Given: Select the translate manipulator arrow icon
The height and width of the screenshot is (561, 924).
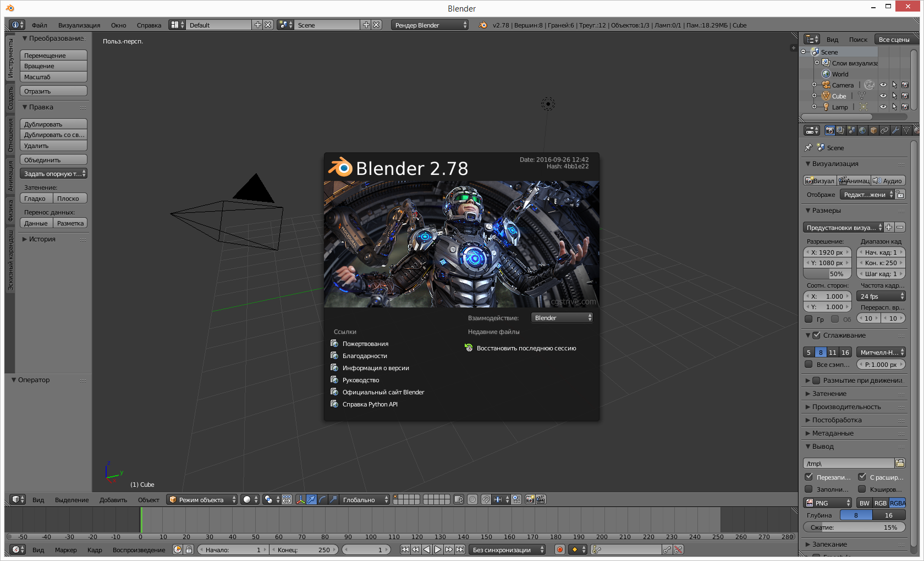Looking at the screenshot, I should 311,499.
